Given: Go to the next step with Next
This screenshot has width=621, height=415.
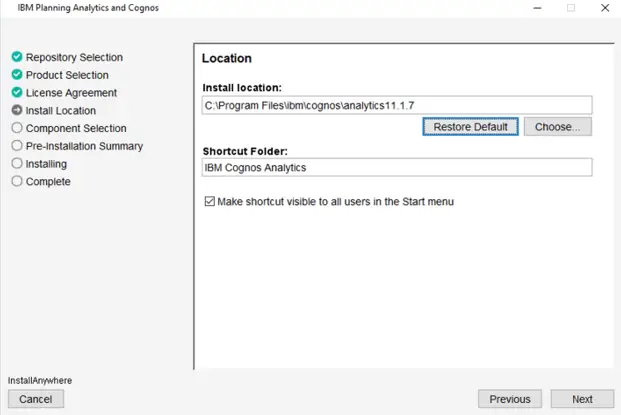Looking at the screenshot, I should (582, 399).
